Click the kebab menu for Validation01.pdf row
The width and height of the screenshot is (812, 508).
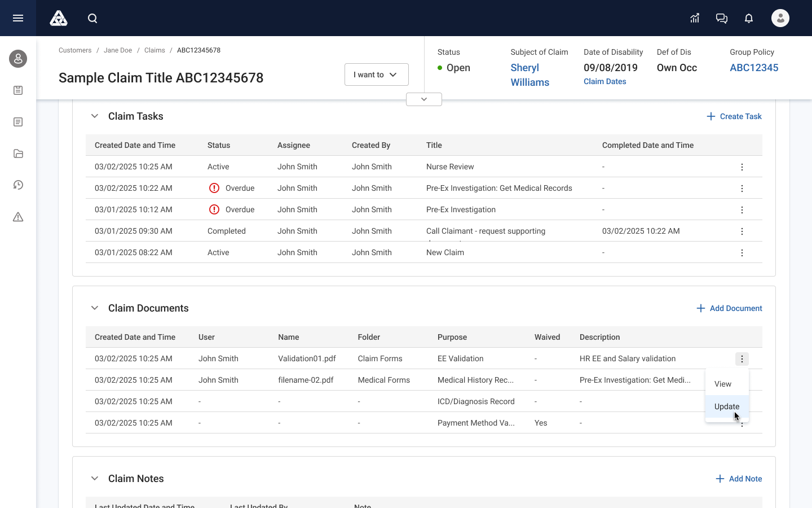tap(742, 359)
